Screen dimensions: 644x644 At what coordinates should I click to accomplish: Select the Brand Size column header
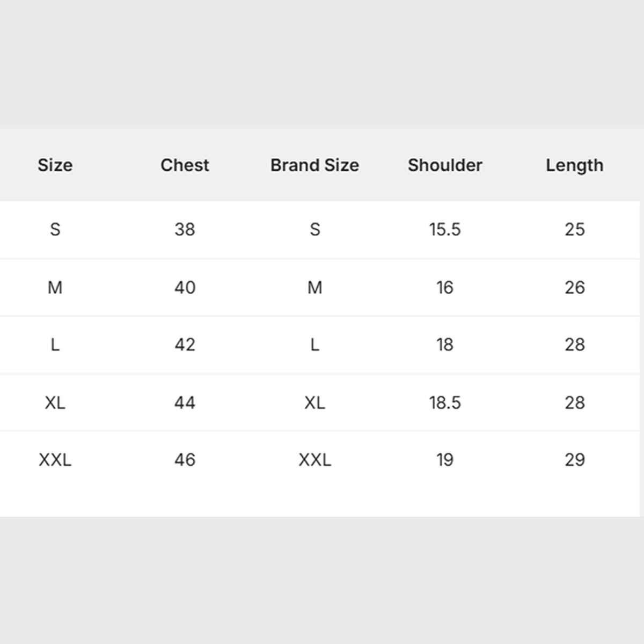pos(314,165)
